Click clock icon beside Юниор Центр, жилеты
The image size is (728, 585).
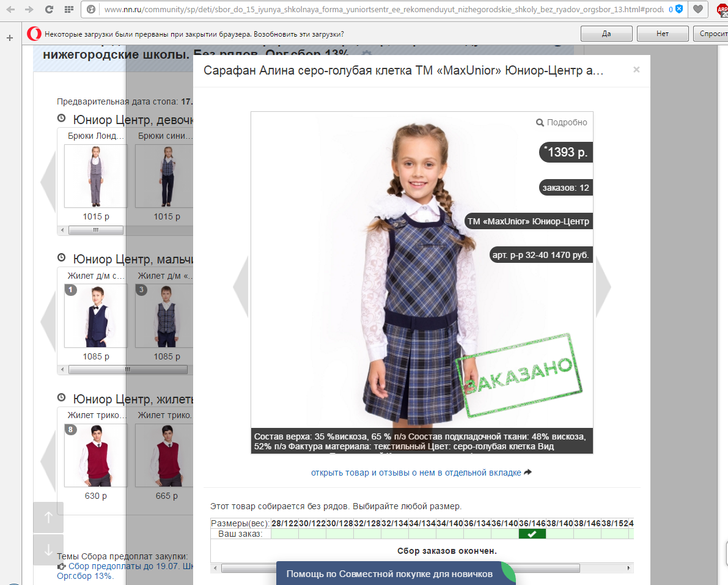tap(61, 397)
